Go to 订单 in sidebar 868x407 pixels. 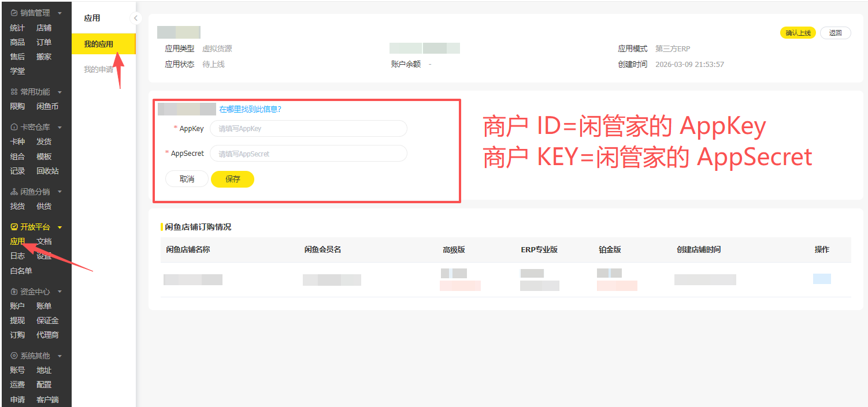pyautogui.click(x=44, y=42)
